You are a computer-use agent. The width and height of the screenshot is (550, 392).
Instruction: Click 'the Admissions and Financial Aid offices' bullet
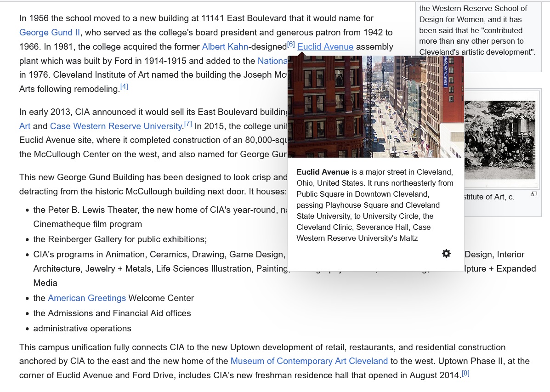pyautogui.click(x=112, y=313)
